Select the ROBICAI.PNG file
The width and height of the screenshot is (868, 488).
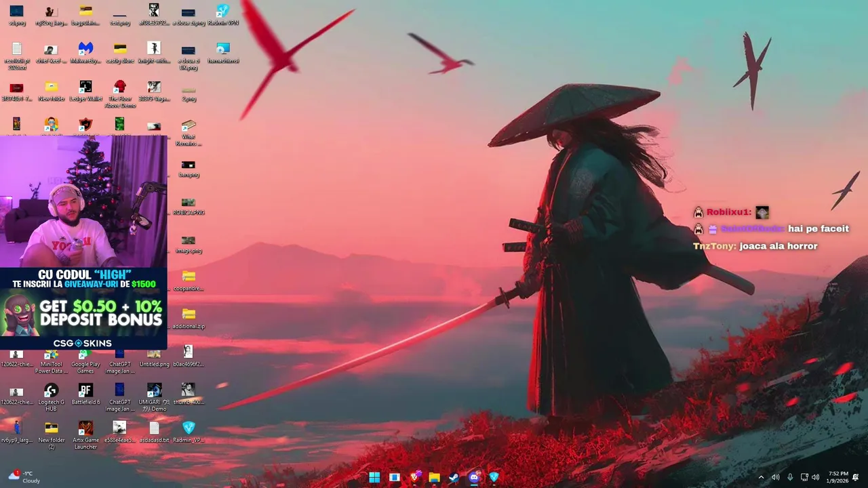[x=189, y=206]
